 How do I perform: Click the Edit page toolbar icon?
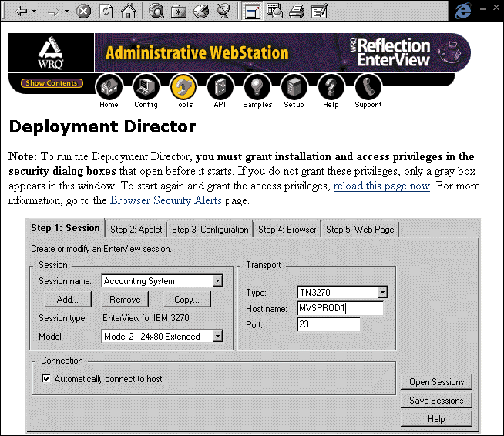319,12
